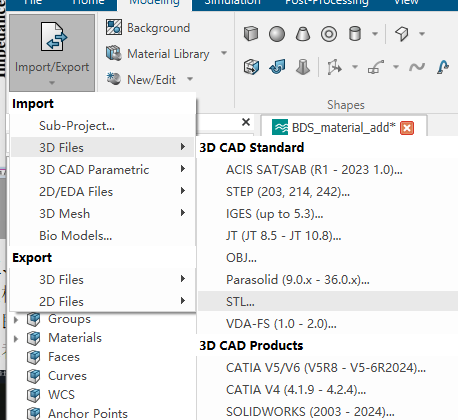Click the Import/Export button
The image size is (458, 420).
coord(52,53)
